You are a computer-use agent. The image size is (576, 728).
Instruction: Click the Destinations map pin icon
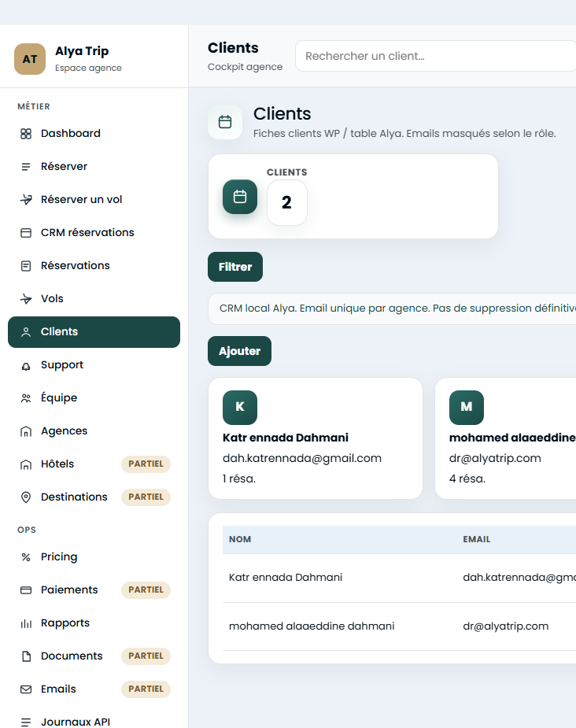[x=26, y=497]
